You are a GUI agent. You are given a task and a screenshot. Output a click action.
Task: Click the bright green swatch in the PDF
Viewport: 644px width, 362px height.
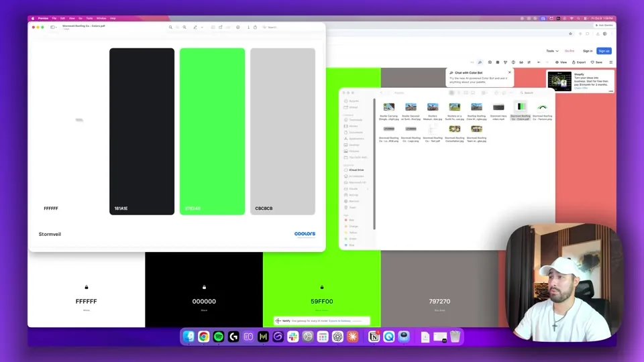coord(213,131)
